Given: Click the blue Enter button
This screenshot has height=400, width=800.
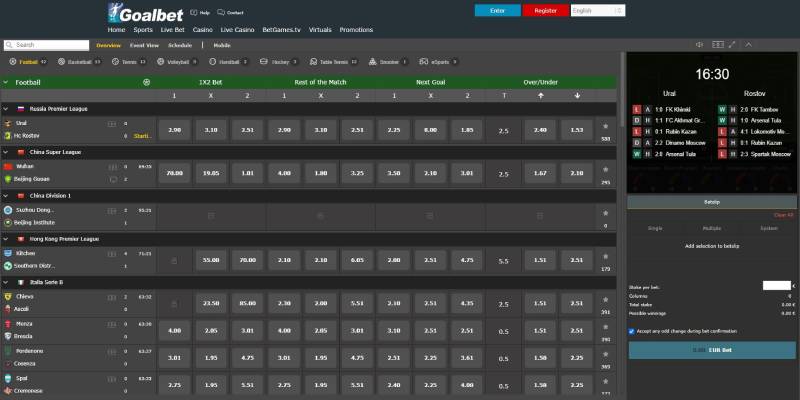Looking at the screenshot, I should (x=497, y=11).
